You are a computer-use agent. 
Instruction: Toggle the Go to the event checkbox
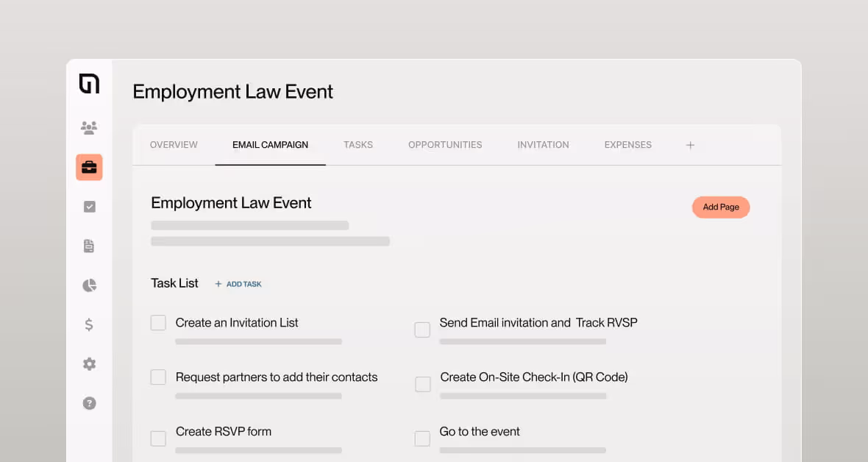tap(422, 438)
